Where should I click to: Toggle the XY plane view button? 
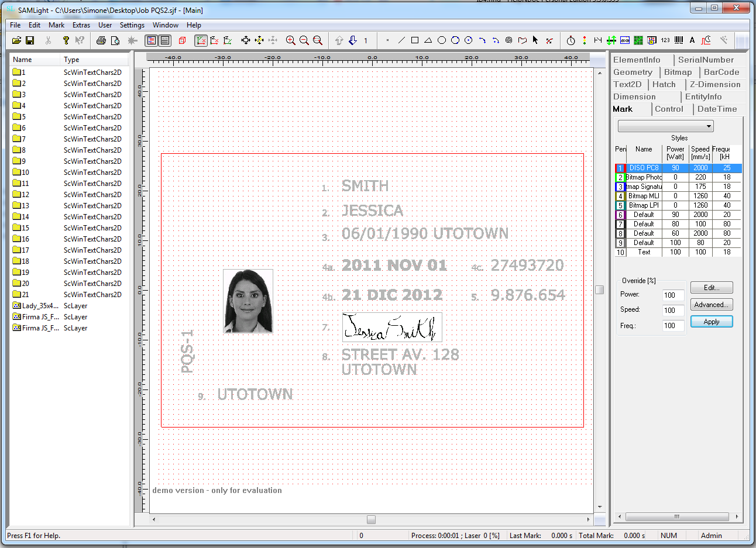201,40
